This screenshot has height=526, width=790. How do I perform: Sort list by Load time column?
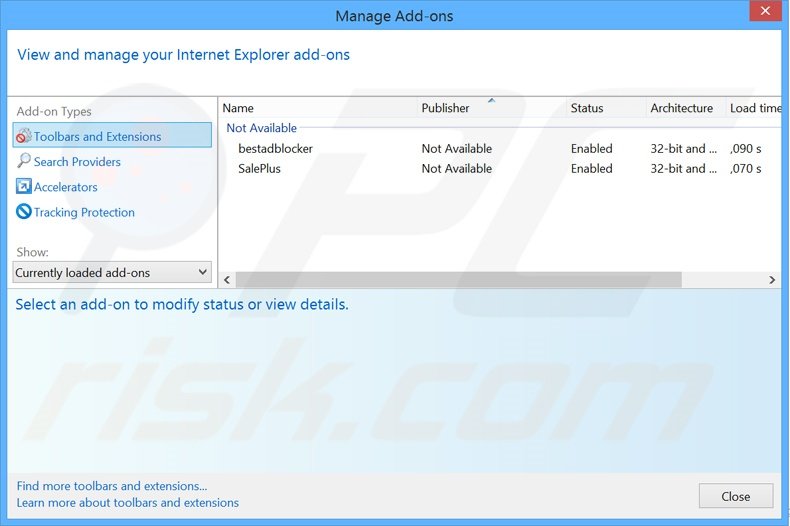754,108
